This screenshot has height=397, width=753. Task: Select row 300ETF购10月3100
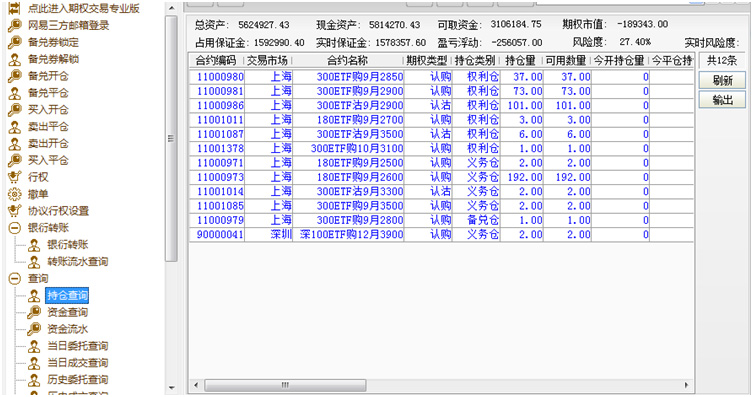441,148
